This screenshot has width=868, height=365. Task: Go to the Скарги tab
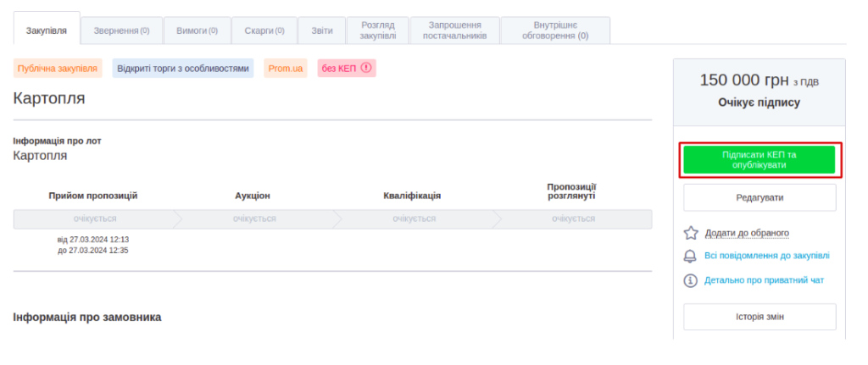[264, 30]
